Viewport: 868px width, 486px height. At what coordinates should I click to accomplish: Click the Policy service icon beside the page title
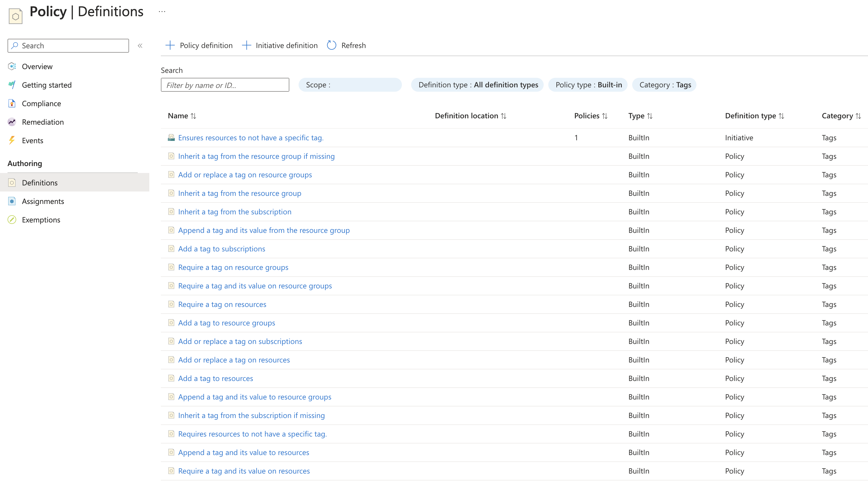[x=16, y=16]
